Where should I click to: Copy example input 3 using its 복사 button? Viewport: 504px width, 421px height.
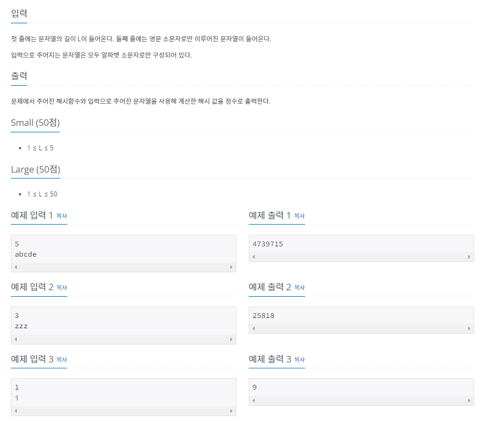coord(61,360)
